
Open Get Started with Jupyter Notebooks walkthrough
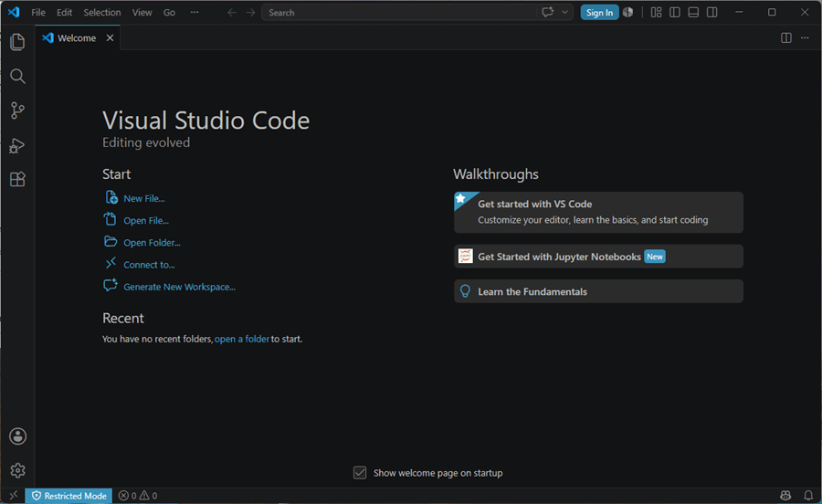(598, 257)
